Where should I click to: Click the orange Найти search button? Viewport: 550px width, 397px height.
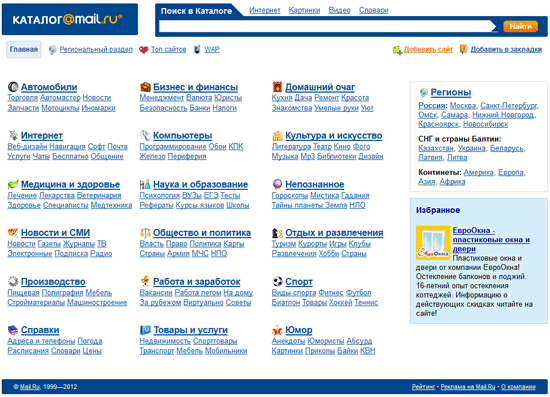coord(521,26)
